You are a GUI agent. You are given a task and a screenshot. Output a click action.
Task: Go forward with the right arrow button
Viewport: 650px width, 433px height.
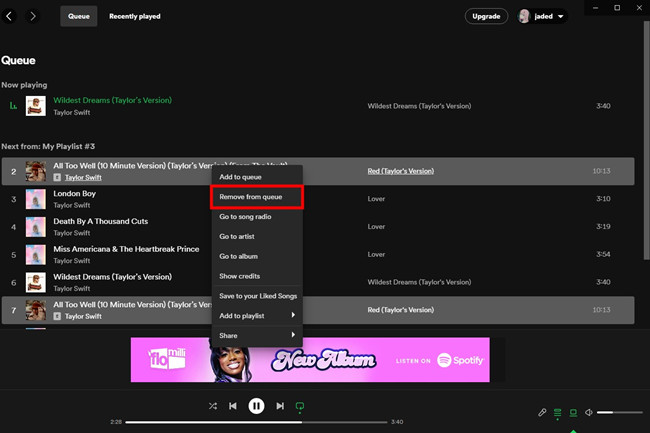click(32, 16)
